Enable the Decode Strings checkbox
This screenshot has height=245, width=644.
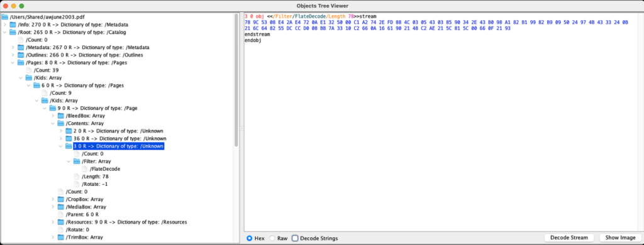(295, 238)
